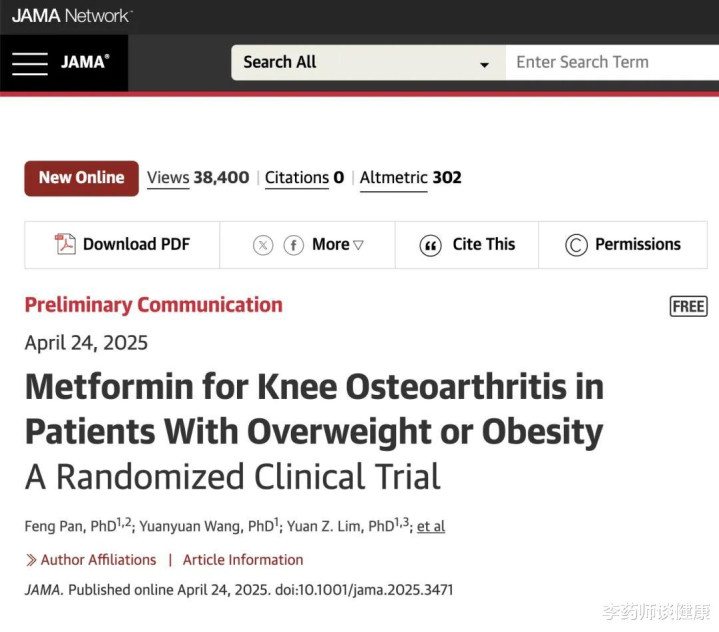Image resolution: width=719 pixels, height=632 pixels.
Task: Open the Altmetric score link
Action: [410, 178]
